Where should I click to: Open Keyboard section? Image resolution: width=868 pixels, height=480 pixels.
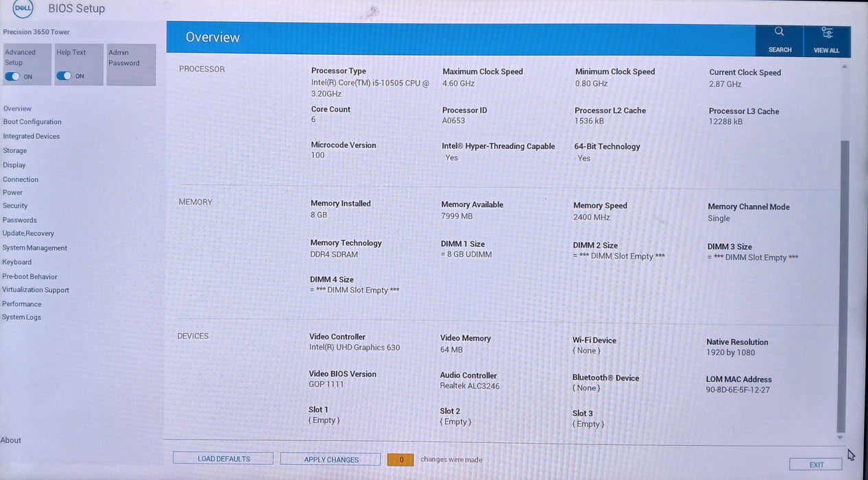(x=17, y=262)
